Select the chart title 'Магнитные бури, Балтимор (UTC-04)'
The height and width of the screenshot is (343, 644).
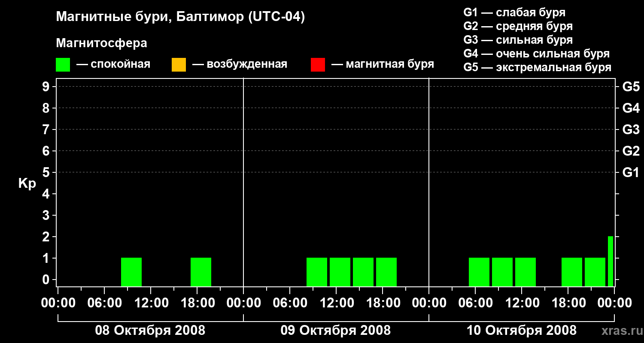(x=180, y=17)
